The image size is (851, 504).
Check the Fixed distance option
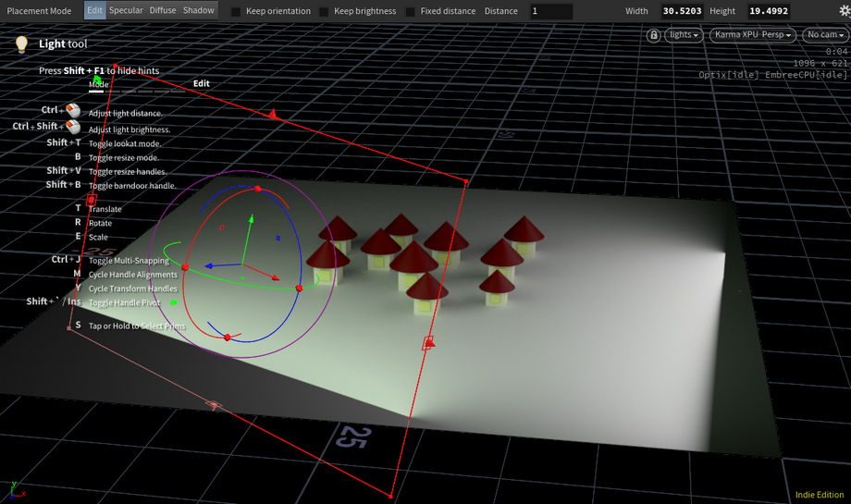click(x=410, y=11)
